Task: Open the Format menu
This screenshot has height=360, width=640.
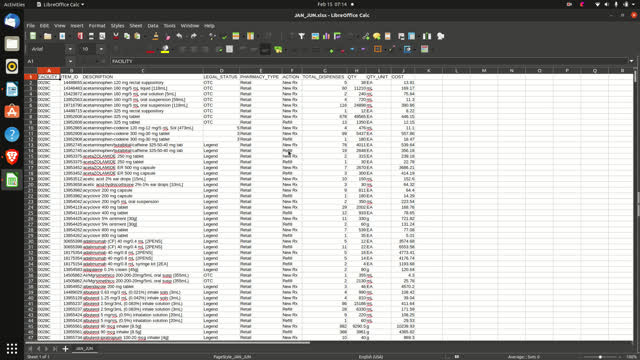Action: coord(97,26)
